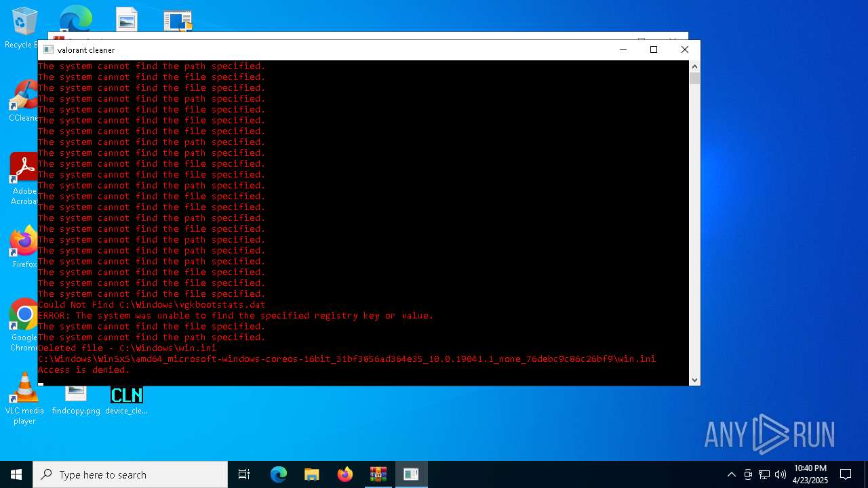Open the Google Chrome desktop shortcut
Image resolution: width=868 pixels, height=488 pixels.
24,325
